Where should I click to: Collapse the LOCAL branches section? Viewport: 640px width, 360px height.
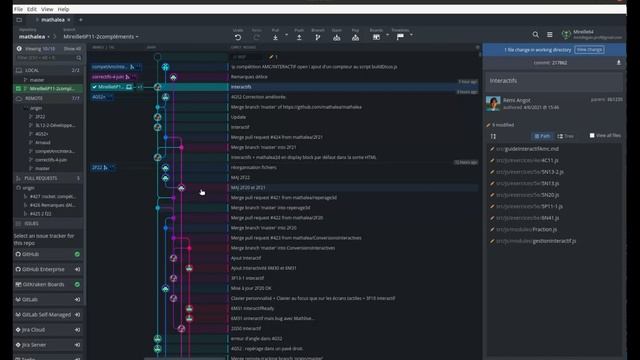(x=48, y=70)
